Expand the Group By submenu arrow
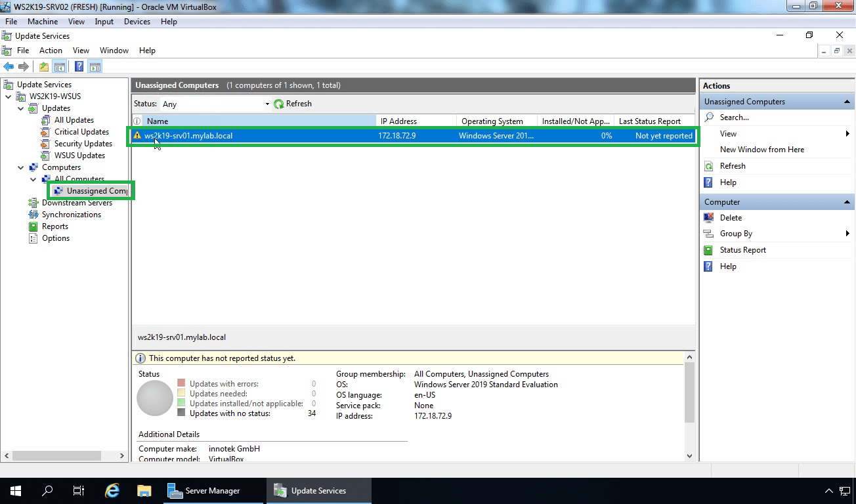 tap(847, 234)
